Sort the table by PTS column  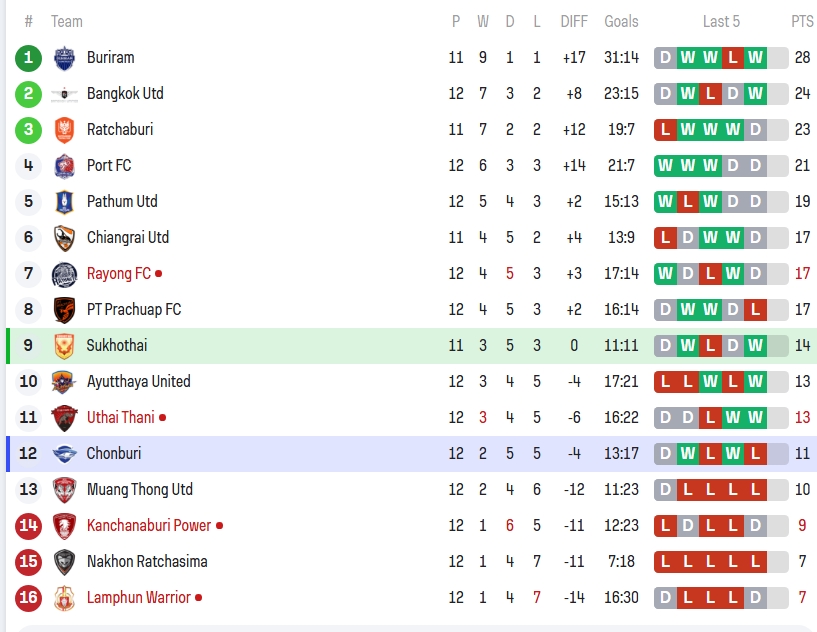pos(802,21)
